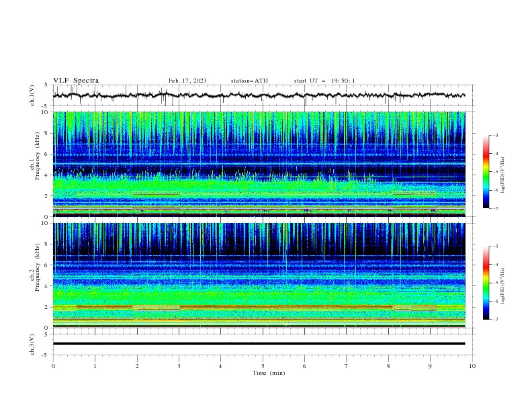Click the ch.1 waveform trace
Screen dimensions: 532x411
[259, 95]
